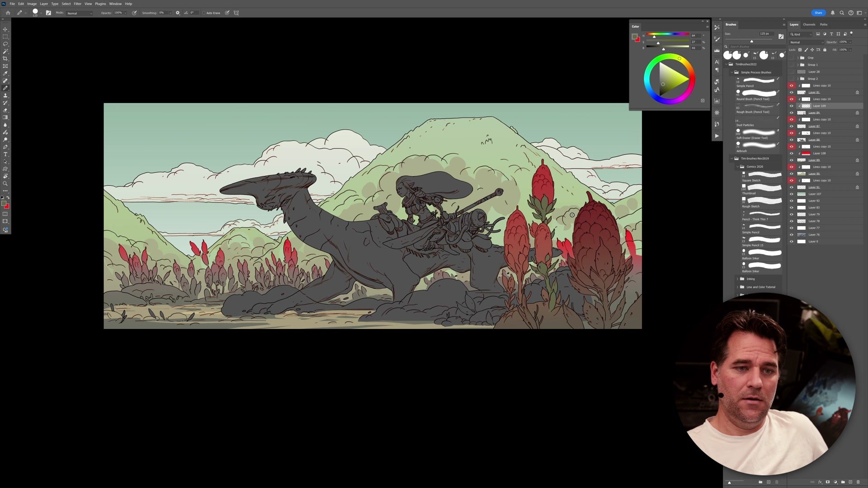Select the Move tool
The height and width of the screenshot is (488, 868).
point(5,29)
